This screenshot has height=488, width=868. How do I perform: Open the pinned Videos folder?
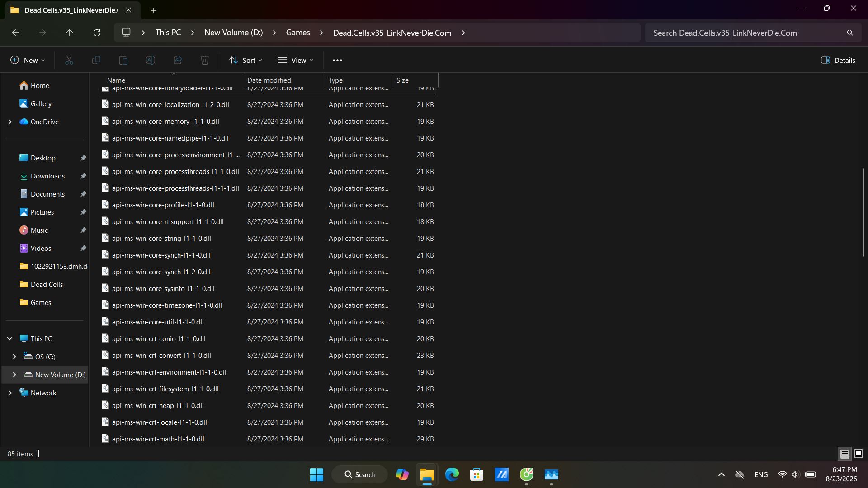point(41,248)
